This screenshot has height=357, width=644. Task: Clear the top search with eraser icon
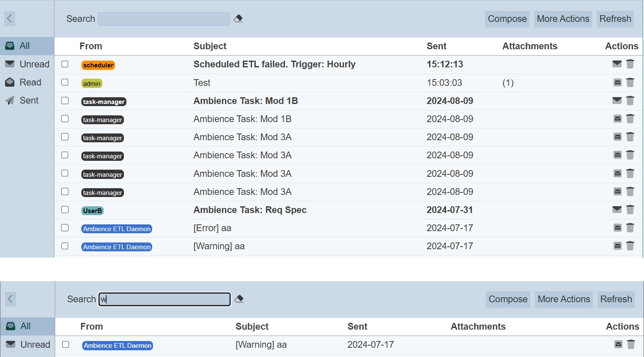238,19
